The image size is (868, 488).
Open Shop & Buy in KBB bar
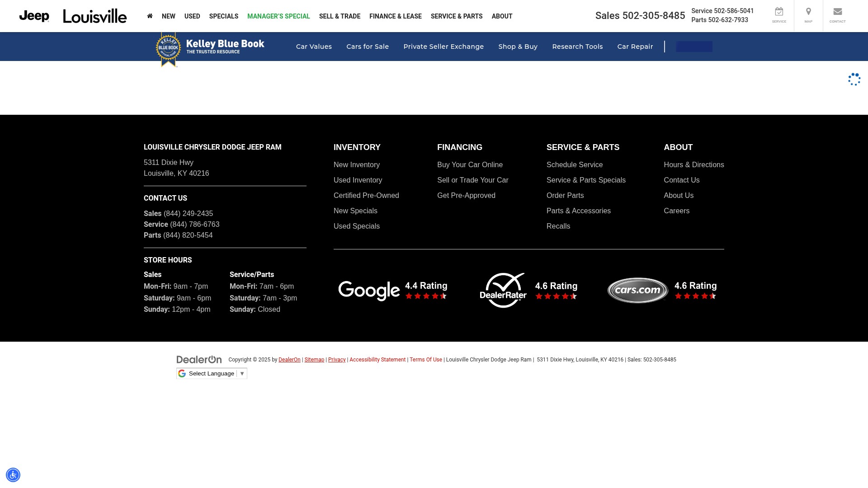point(518,47)
